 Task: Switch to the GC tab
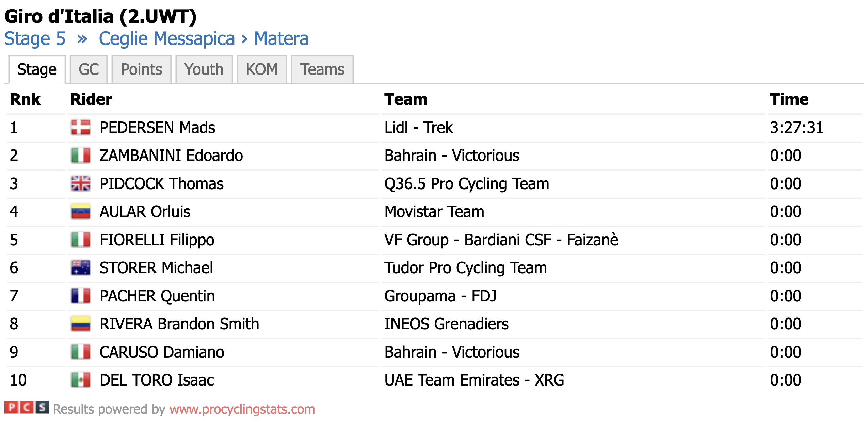(x=89, y=69)
